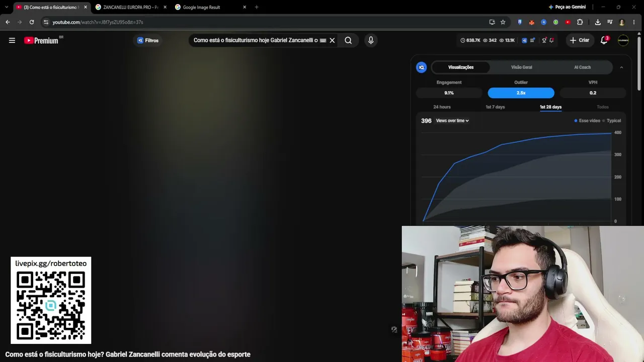Click the youtube.com address bar URL

click(98, 22)
